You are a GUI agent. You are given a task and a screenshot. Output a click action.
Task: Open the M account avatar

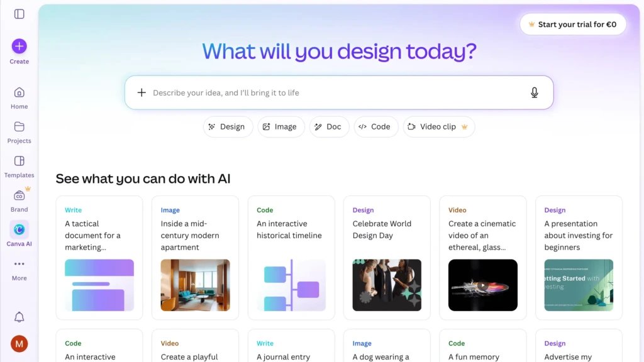point(19,344)
